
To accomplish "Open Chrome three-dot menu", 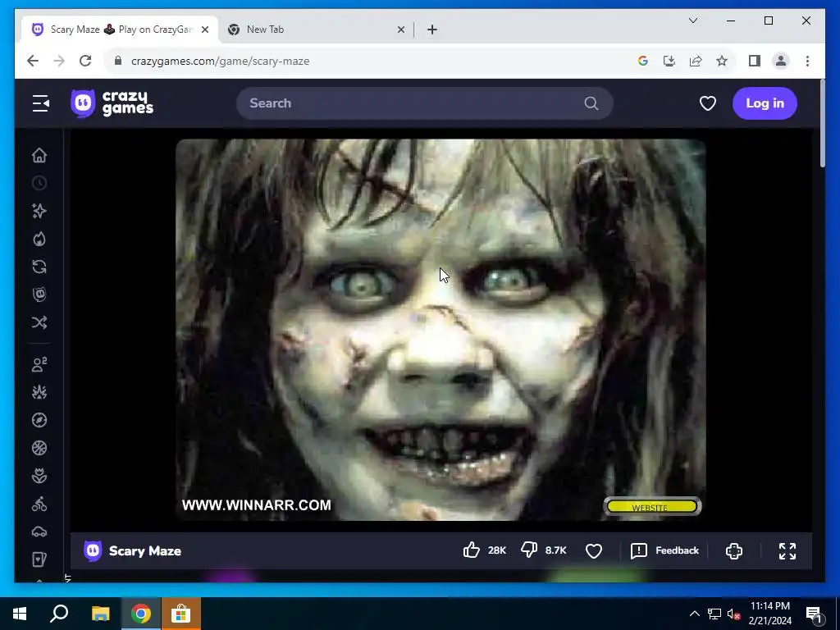I will 807,61.
